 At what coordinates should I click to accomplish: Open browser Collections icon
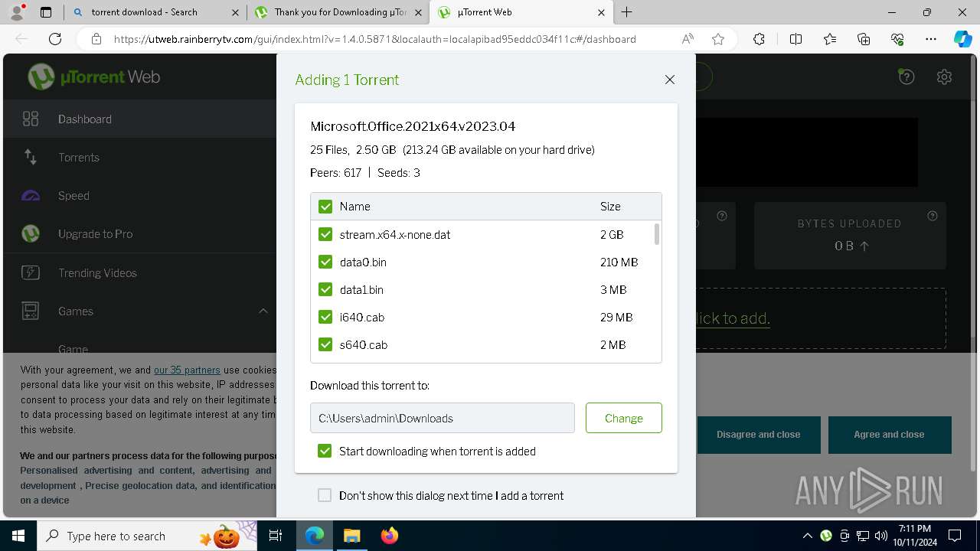point(864,39)
